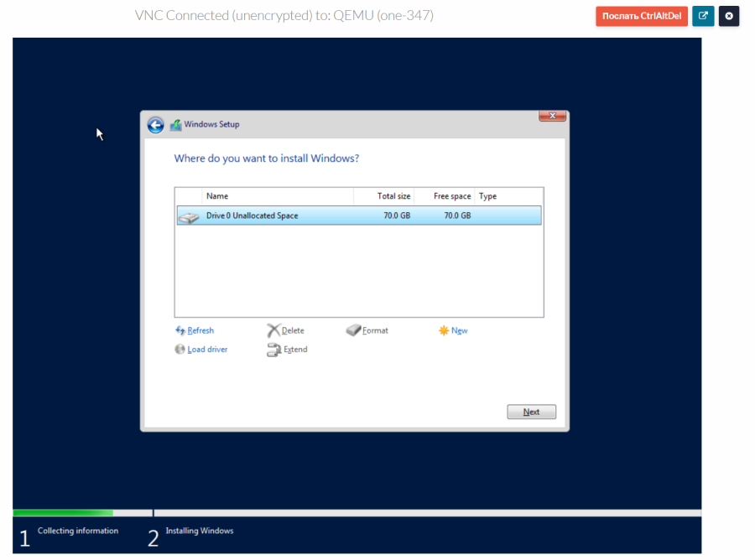
Task: Click the Extend partition icon
Action: coord(273,350)
